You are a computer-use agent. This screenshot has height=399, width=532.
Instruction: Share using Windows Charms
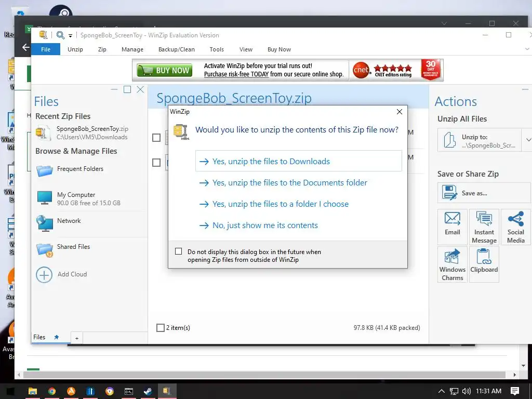453,264
